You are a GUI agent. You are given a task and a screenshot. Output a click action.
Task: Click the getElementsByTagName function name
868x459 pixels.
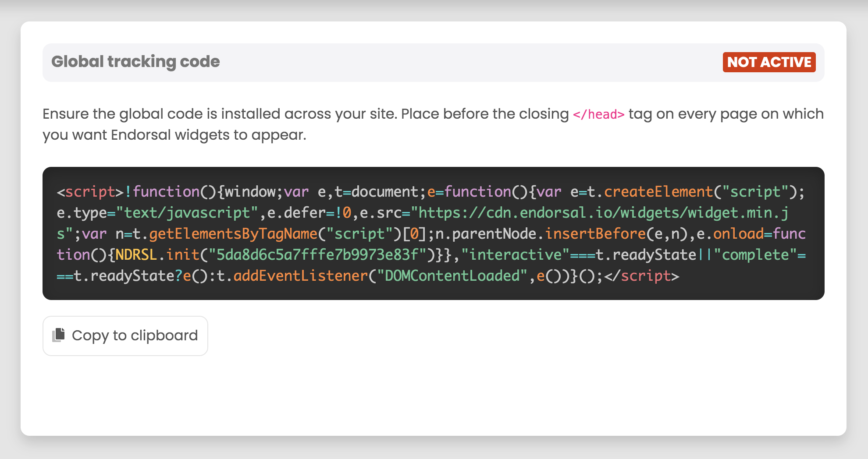coord(232,234)
